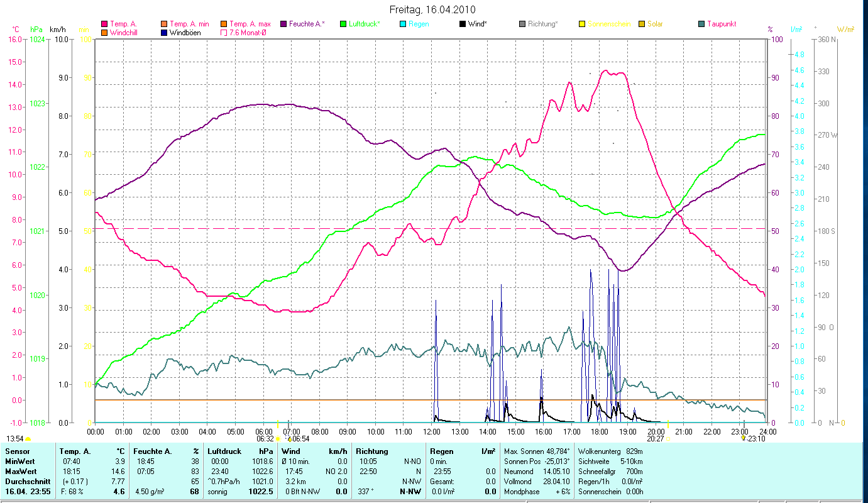Click the 12:00 time axis label
868x503 pixels.
(431, 432)
